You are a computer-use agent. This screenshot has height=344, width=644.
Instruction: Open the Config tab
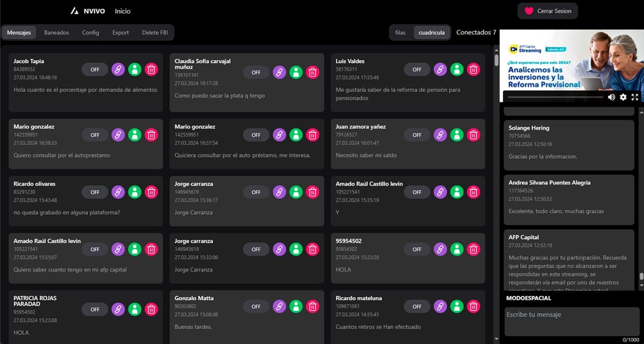pos(91,33)
